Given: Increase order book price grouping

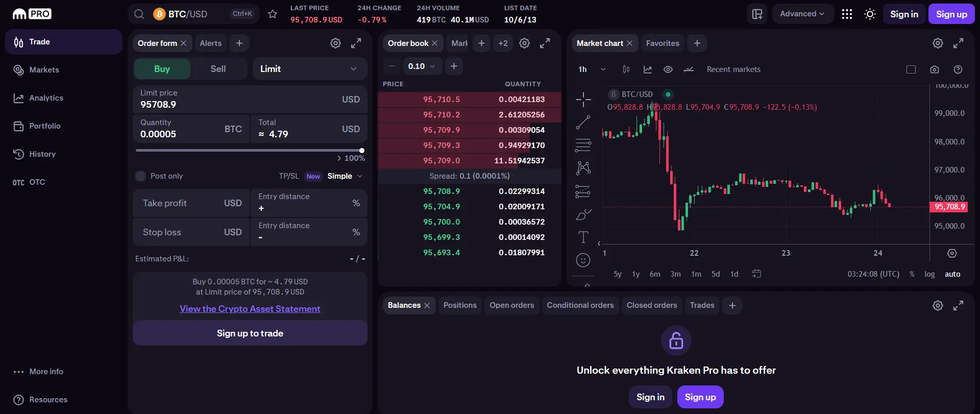Looking at the screenshot, I should [454, 66].
